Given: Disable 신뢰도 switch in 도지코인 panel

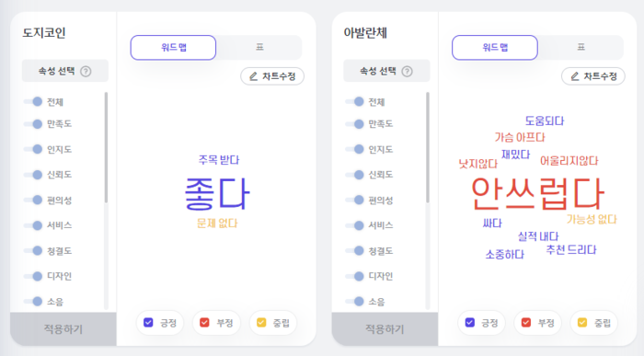Looking at the screenshot, I should pos(33,175).
